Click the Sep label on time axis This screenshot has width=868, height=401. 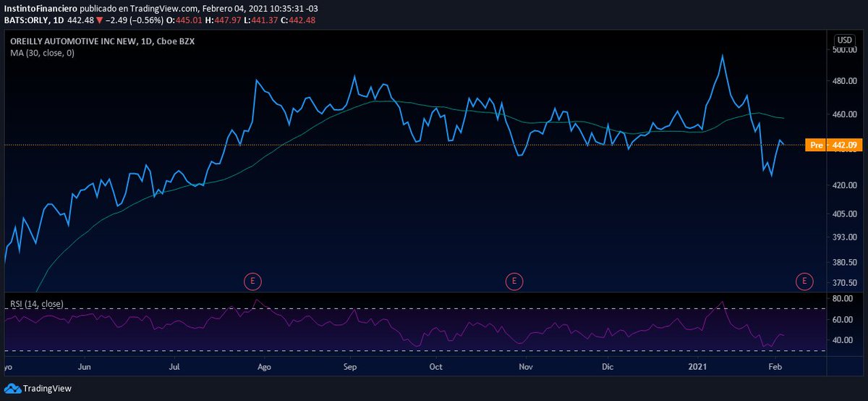pos(350,367)
